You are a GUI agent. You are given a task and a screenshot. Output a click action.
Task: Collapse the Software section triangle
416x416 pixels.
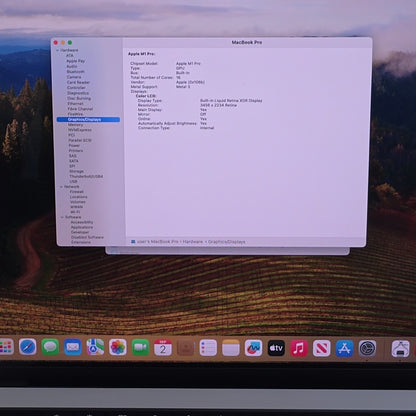pyautogui.click(x=62, y=217)
